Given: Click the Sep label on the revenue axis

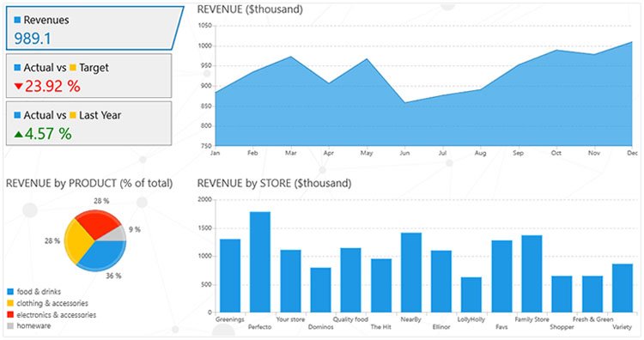Looking at the screenshot, I should pos(519,153).
